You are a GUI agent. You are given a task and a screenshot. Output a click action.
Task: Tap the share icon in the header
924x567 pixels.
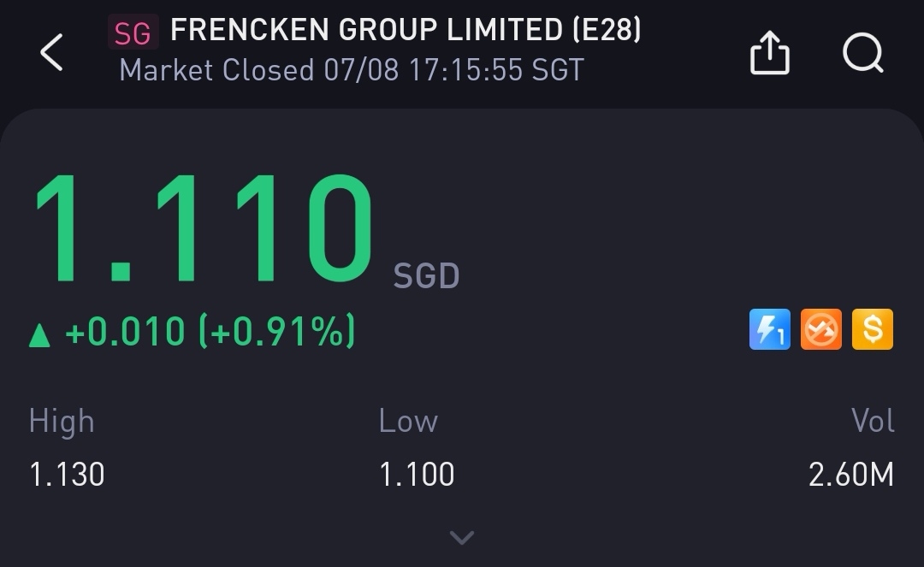point(769,53)
